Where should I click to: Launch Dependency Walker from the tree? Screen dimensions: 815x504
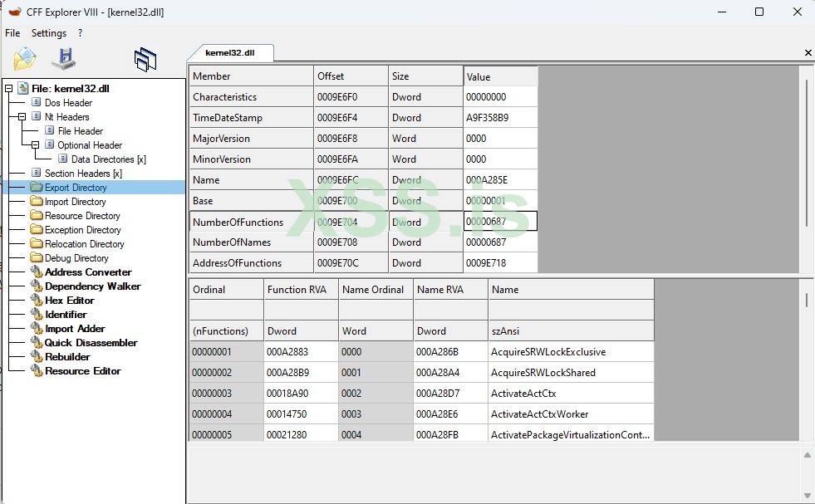(92, 286)
